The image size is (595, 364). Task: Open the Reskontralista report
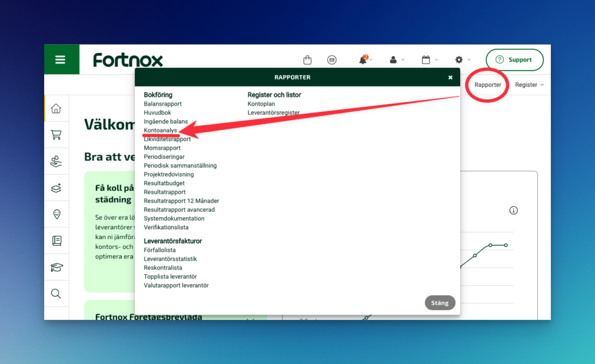click(x=163, y=268)
